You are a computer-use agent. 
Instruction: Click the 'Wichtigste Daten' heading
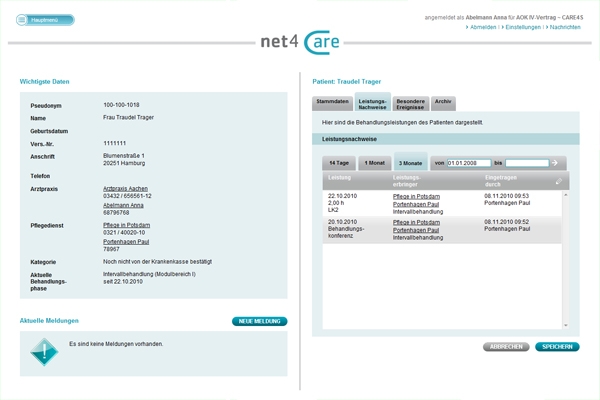(44, 82)
